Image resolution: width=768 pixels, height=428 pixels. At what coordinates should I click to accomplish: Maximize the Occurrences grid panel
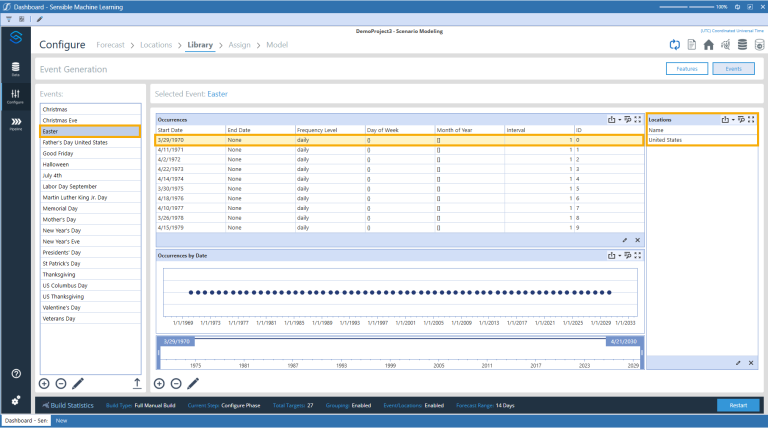637,119
